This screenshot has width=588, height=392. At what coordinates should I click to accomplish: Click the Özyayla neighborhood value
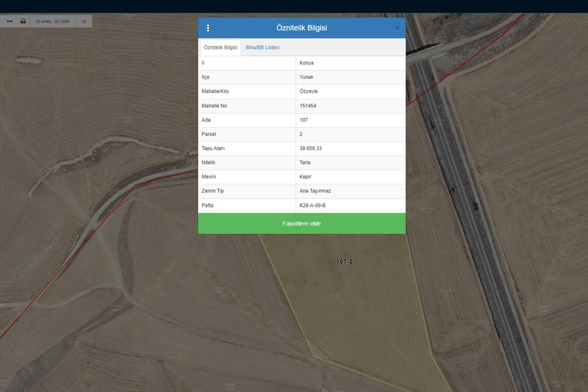pyautogui.click(x=309, y=91)
